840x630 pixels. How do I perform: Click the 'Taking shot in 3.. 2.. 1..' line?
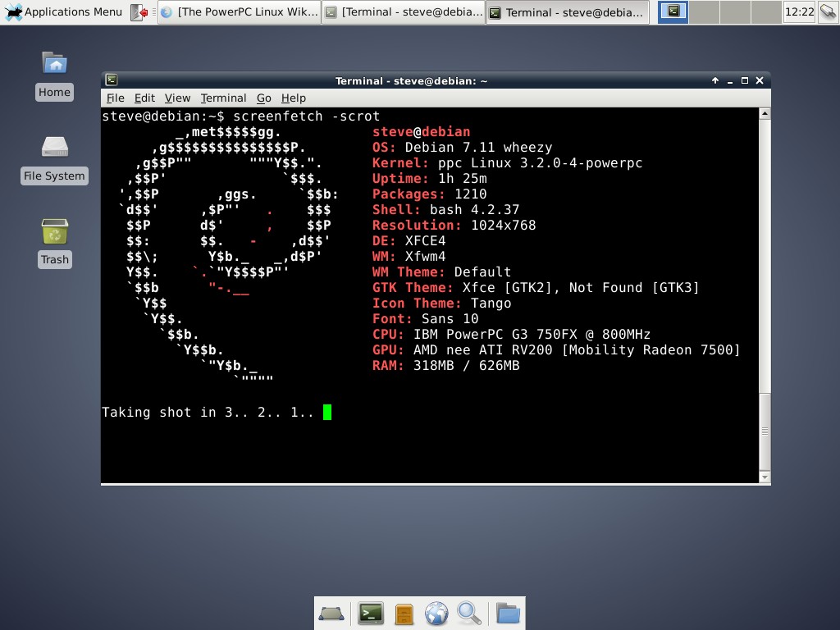(x=208, y=412)
